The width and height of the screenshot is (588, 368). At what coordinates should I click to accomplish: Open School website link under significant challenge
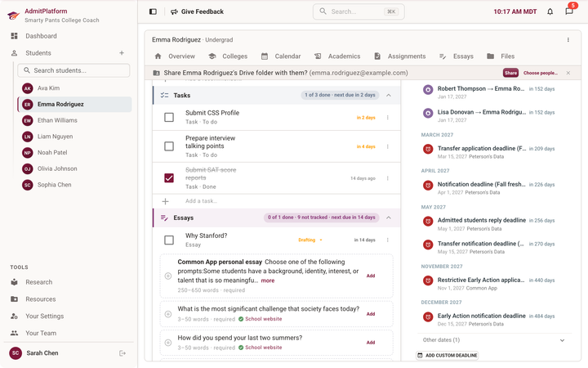263,319
